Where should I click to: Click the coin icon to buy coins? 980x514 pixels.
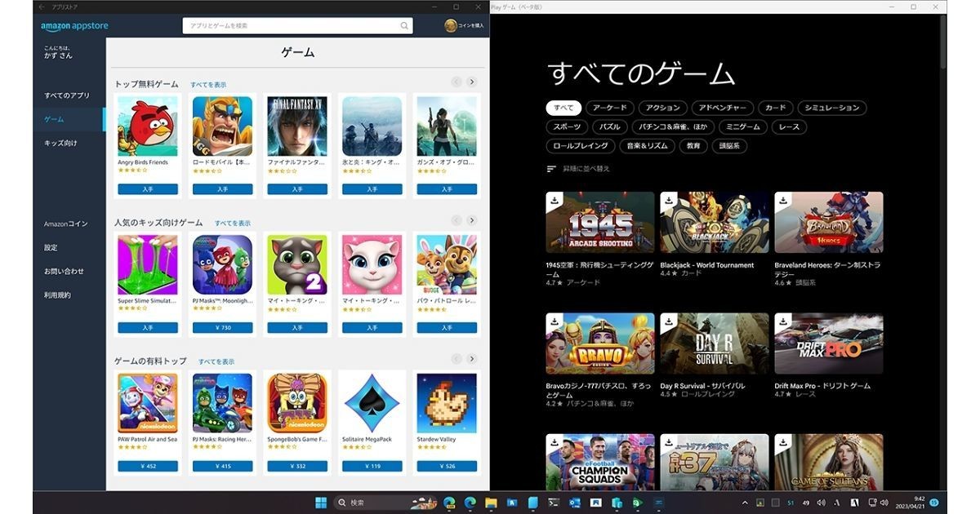click(450, 26)
